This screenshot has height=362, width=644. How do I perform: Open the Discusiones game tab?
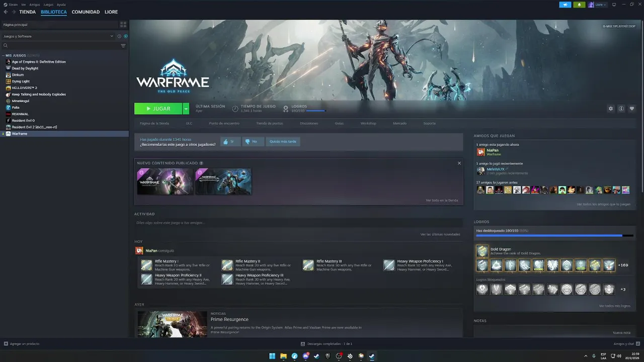[x=309, y=123]
